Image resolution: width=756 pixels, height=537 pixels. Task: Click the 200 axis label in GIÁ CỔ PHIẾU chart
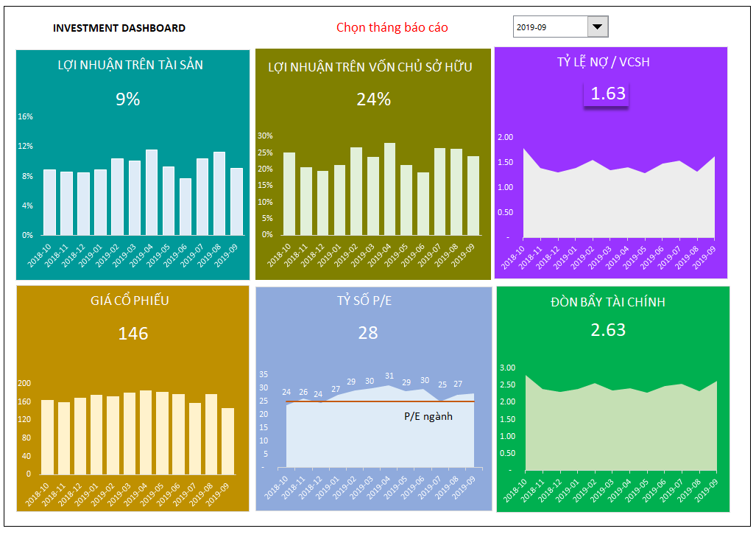coord(24,383)
